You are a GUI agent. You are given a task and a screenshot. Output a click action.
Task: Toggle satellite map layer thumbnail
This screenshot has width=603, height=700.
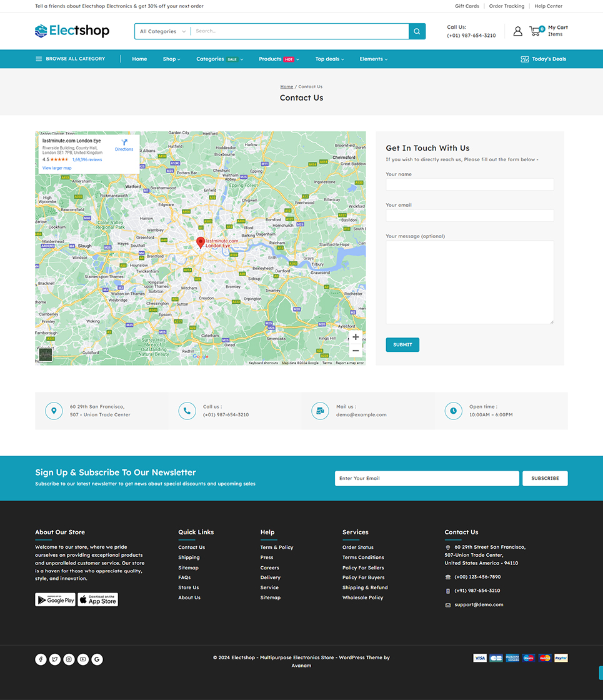46,354
